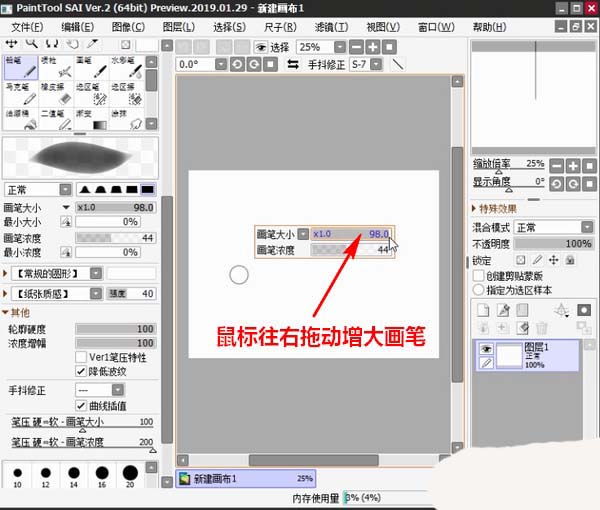Delete layer with trash icon
This screenshot has height=510, width=600.
pos(541,328)
